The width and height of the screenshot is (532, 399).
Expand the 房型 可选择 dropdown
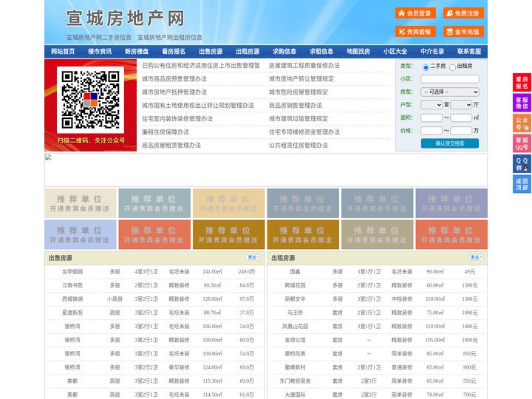(450, 92)
